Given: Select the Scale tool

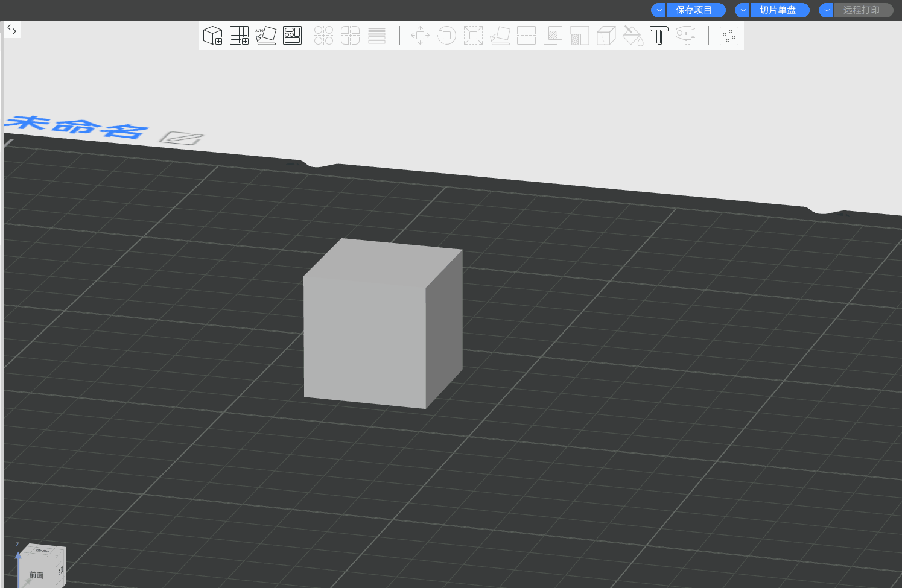Looking at the screenshot, I should [473, 36].
